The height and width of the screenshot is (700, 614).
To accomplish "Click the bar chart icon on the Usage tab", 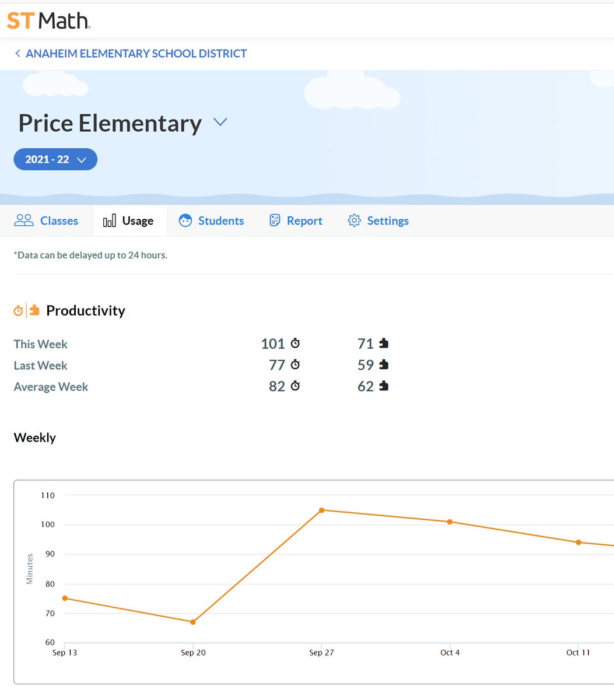I will click(x=109, y=221).
